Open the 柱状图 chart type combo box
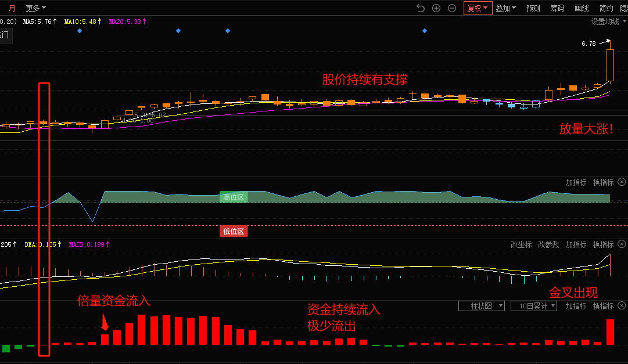Viewport: 628px width, 364px height. point(481,306)
